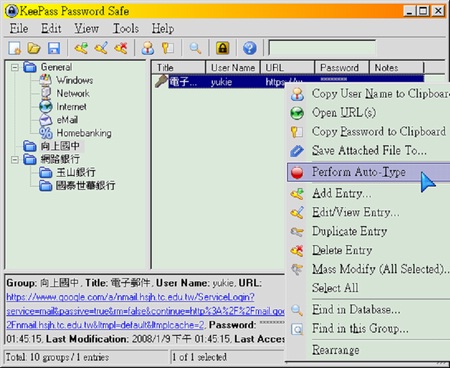Select the Homebanking group

[x=84, y=133]
